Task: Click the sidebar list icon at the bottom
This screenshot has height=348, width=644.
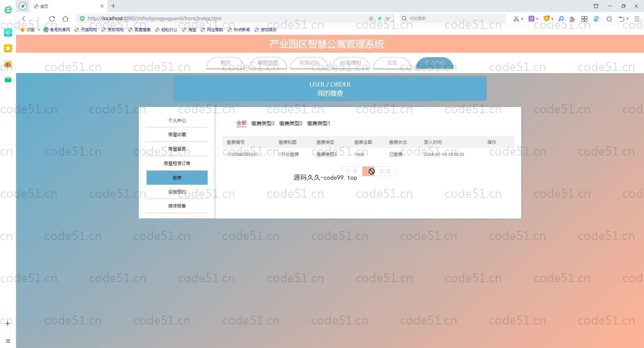Action: click(8, 341)
